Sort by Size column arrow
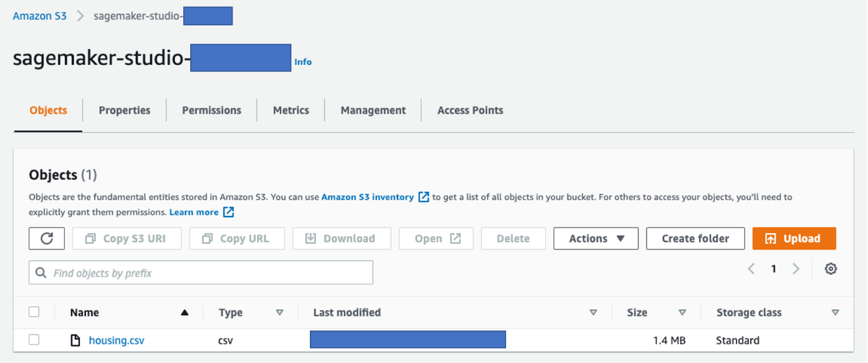The width and height of the screenshot is (868, 363). 682,312
